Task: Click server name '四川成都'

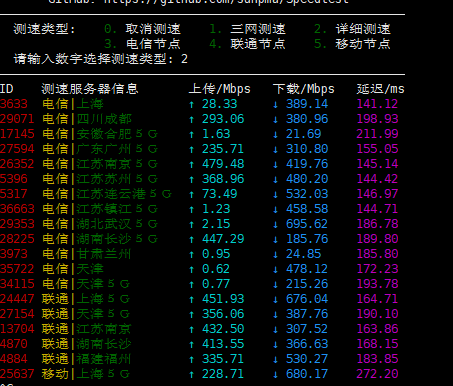Action: coord(104,119)
